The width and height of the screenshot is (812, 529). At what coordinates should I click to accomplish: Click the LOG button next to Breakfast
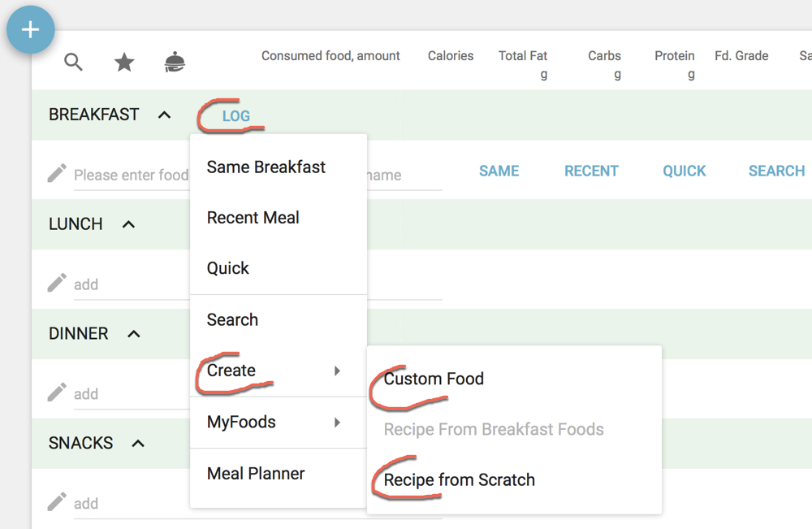[x=236, y=116]
